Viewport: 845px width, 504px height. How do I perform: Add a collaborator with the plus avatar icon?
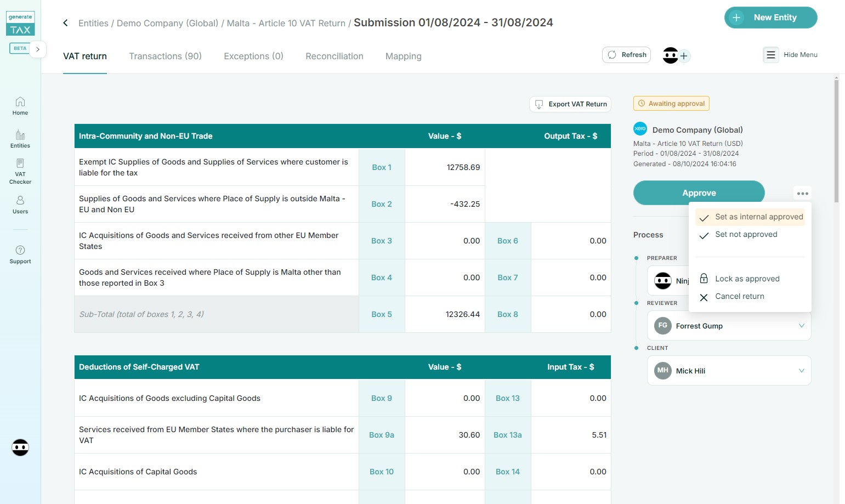tap(684, 56)
